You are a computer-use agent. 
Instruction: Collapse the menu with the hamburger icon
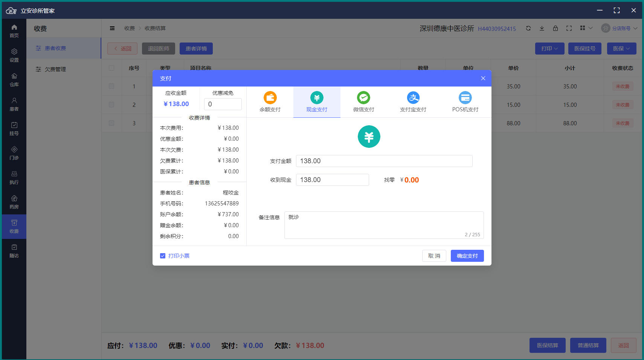[x=112, y=28]
